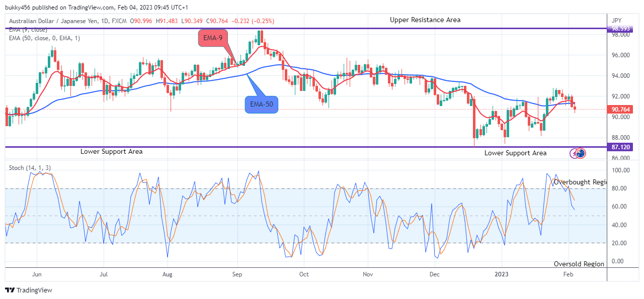Click the 96.000 price axis value

tap(622, 55)
